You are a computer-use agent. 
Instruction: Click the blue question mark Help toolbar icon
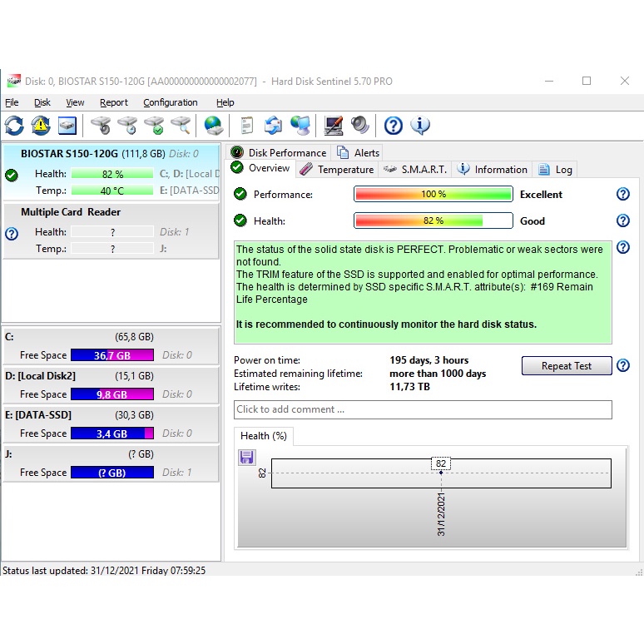[x=393, y=126]
